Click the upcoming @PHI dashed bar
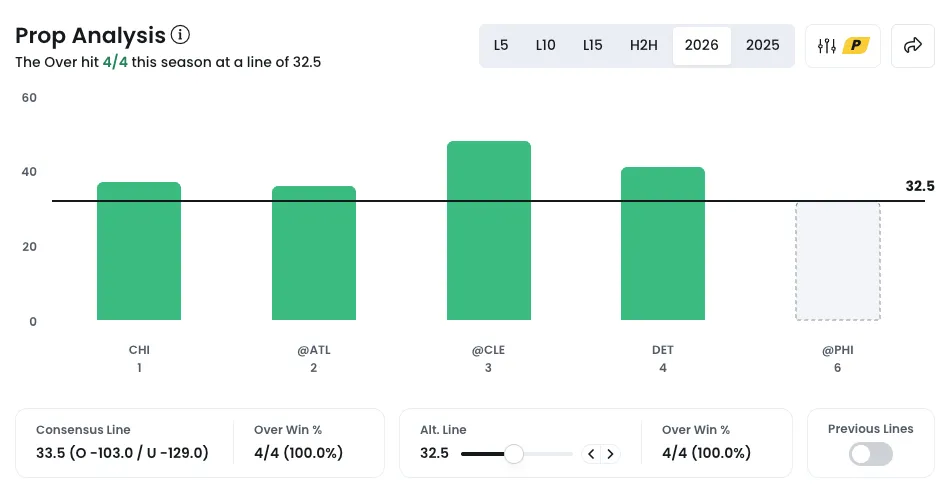This screenshot has height=495, width=951. pyautogui.click(x=838, y=261)
